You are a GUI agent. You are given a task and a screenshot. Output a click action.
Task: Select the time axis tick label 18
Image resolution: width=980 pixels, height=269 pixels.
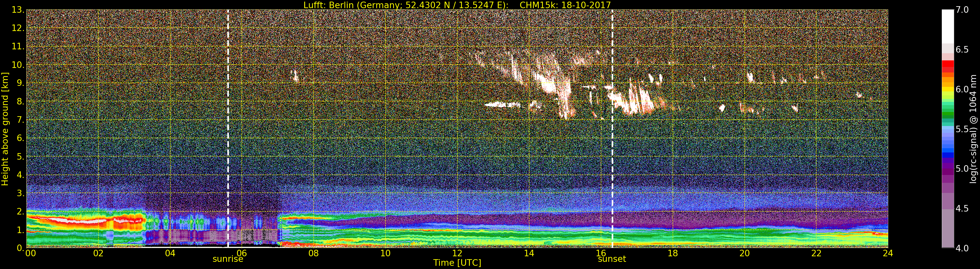[673, 253]
